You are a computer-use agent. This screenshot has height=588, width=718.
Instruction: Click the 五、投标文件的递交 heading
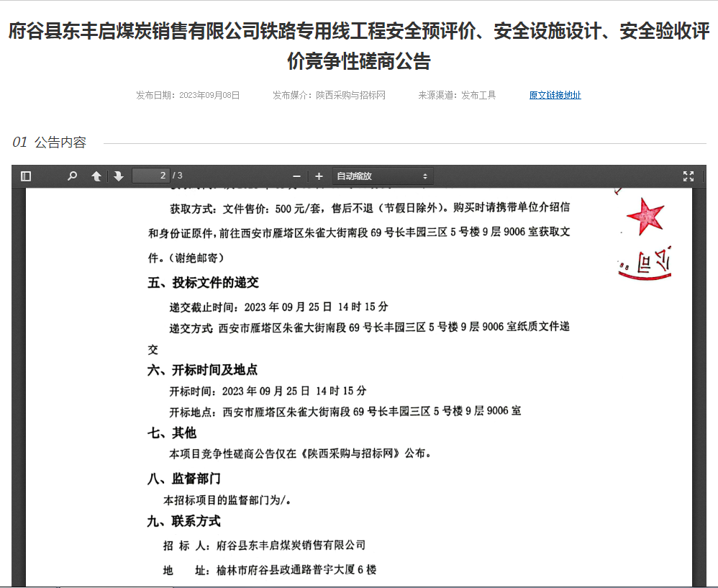click(204, 283)
